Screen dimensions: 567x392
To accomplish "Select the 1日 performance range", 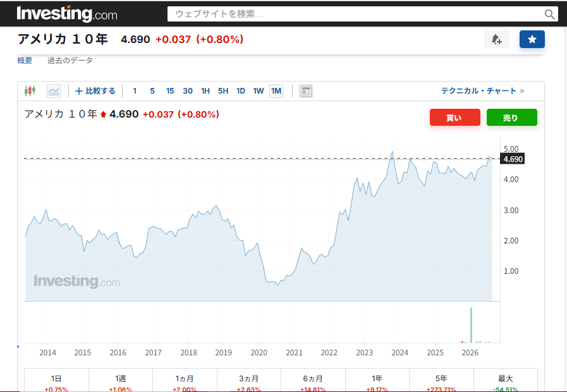I will click(56, 380).
